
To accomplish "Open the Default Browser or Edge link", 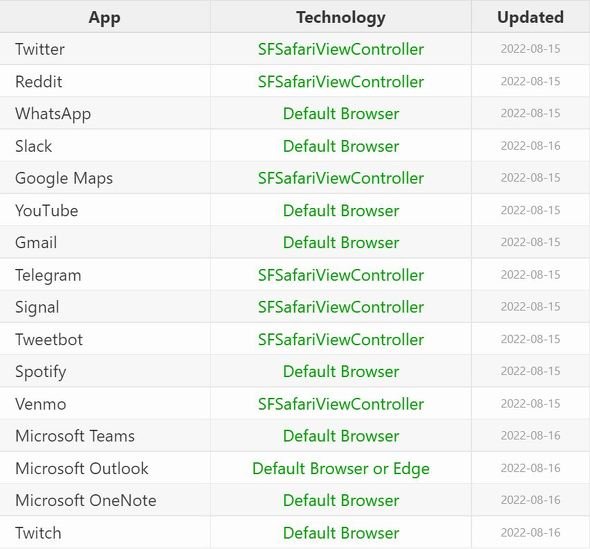I will pos(341,468).
